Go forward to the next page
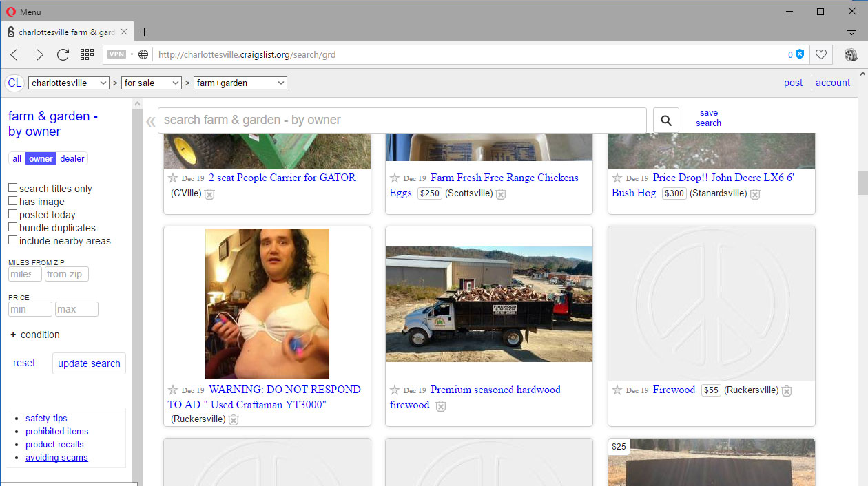The image size is (868, 486). point(39,54)
